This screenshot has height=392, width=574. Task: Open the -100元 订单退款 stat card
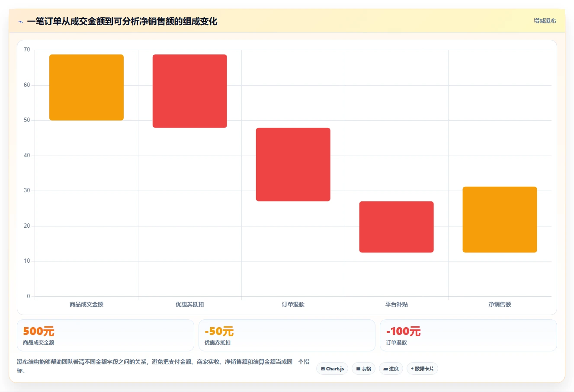pos(468,335)
